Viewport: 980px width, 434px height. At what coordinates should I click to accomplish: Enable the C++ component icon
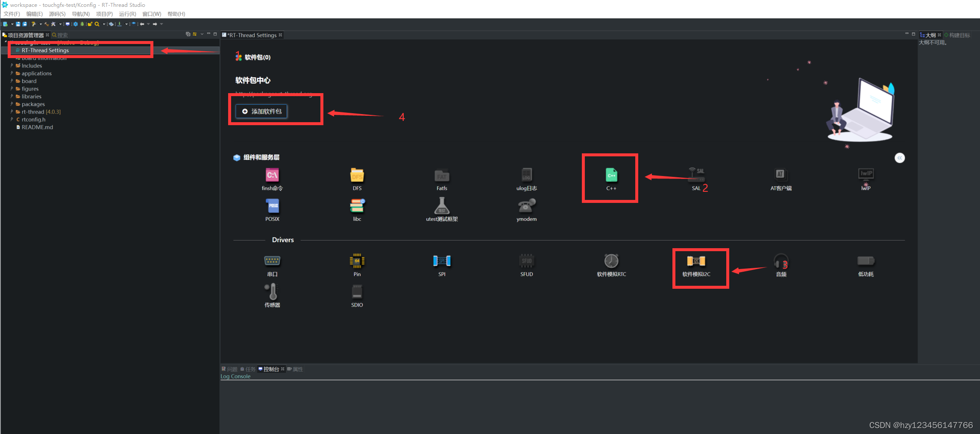(x=611, y=175)
